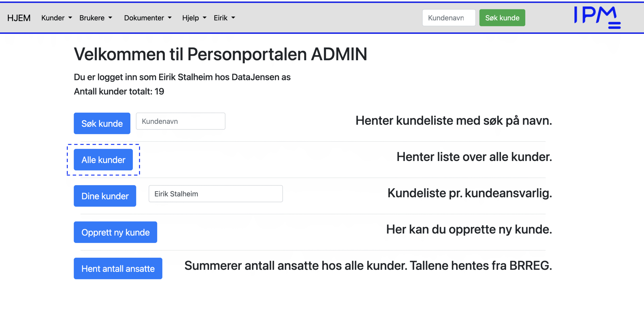Click the caret arrow beside Brukere
The height and width of the screenshot is (326, 644).
[110, 18]
